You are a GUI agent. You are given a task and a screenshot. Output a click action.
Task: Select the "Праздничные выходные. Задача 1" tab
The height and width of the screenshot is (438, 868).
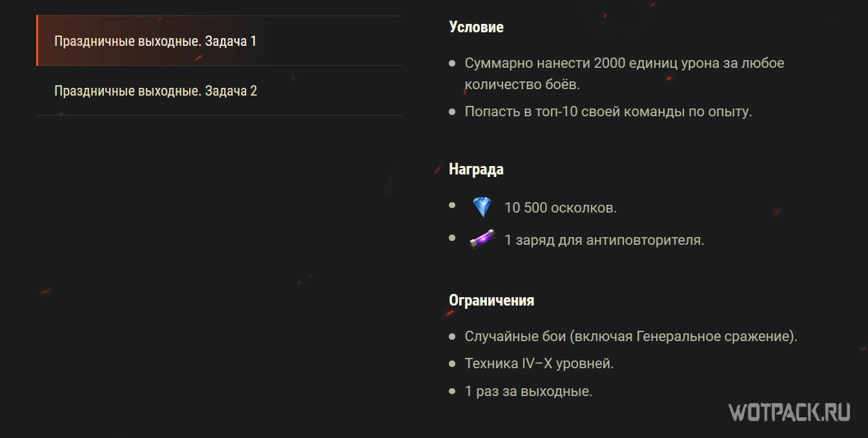tap(156, 41)
